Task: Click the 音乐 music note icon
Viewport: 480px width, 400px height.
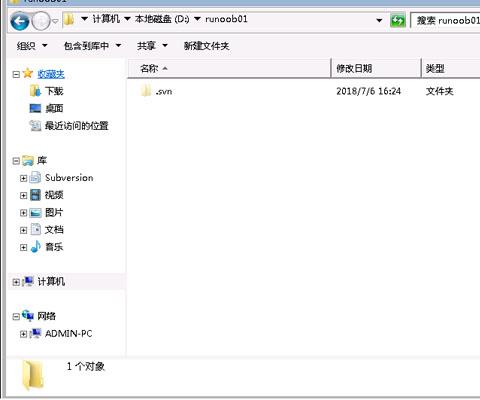Action: [35, 247]
